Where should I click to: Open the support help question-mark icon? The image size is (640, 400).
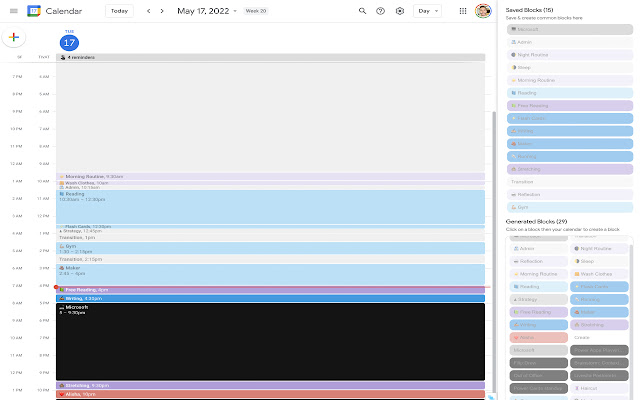pyautogui.click(x=380, y=11)
